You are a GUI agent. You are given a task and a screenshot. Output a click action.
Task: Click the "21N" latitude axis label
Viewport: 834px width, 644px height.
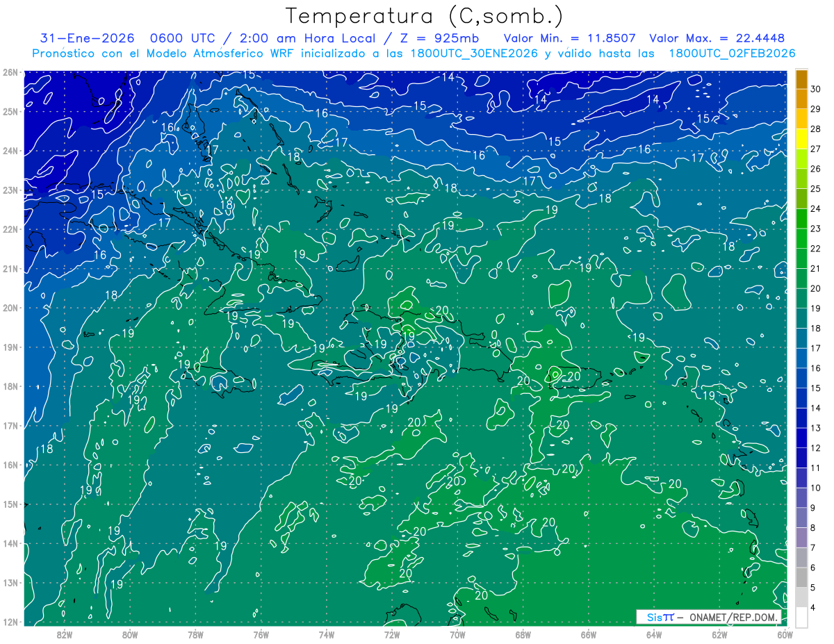[10, 268]
